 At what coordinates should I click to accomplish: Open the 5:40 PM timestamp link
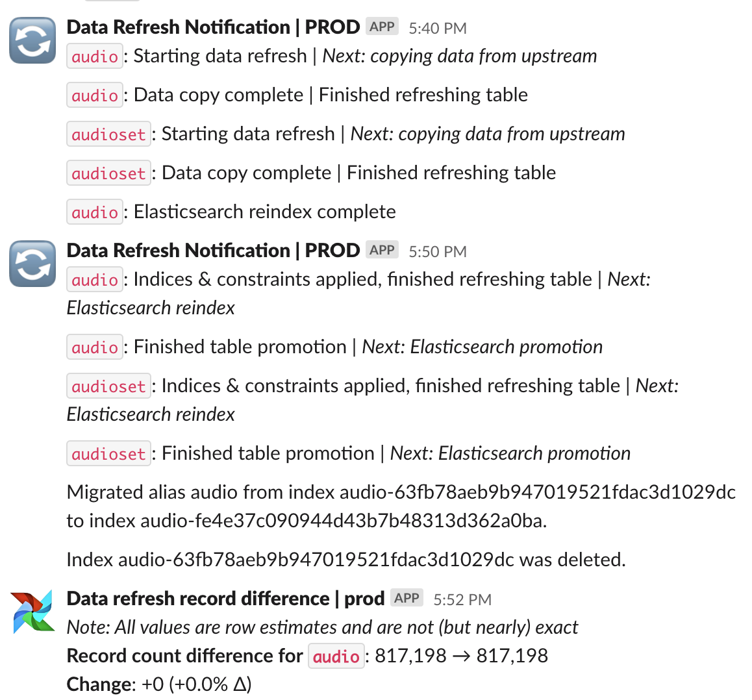click(x=436, y=27)
